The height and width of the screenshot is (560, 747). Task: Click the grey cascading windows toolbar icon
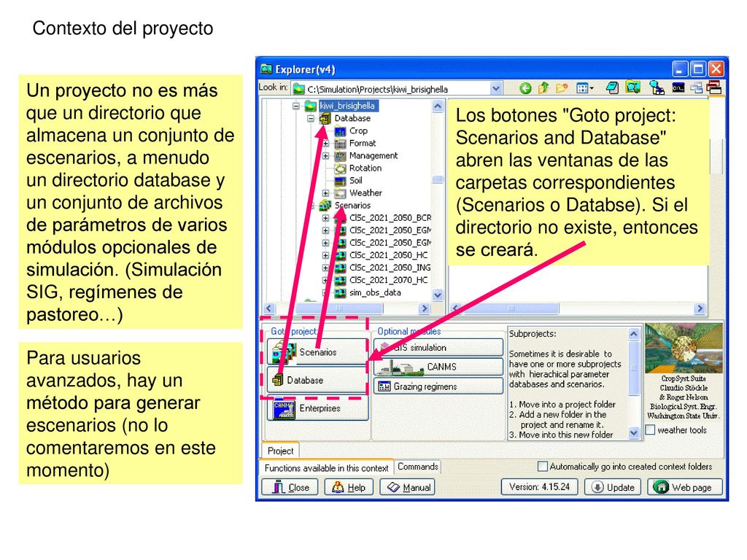pos(697,87)
